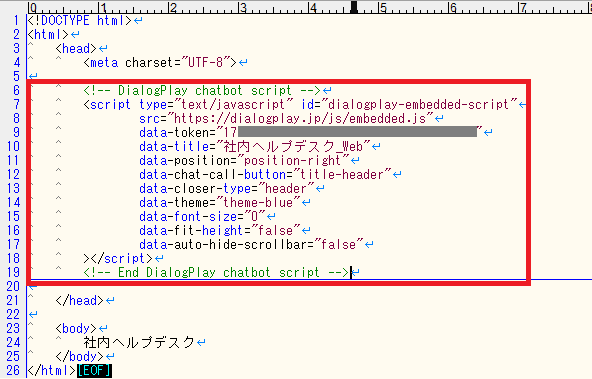Click the data-position="position-right" line
This screenshot has width=592, height=379.
click(x=244, y=160)
